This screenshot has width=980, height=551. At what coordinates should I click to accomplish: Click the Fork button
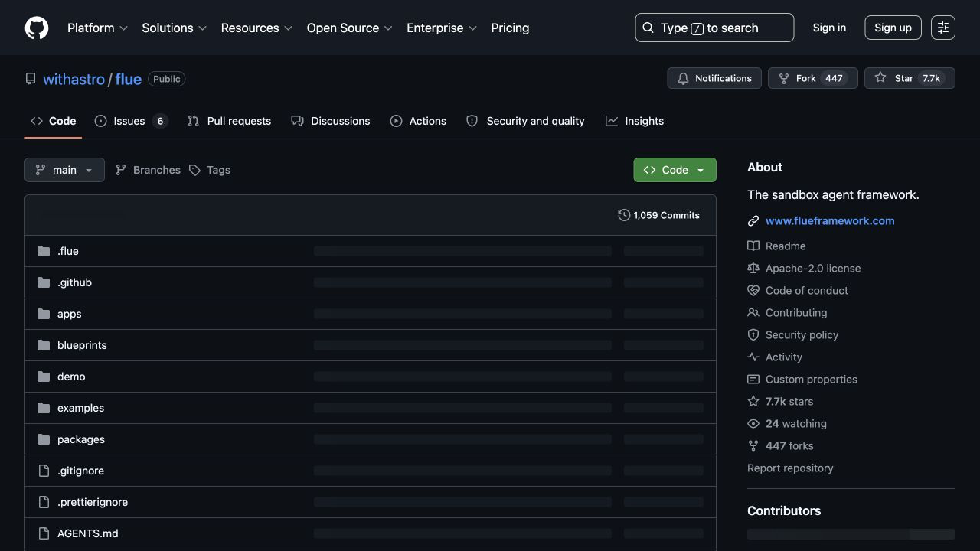pyautogui.click(x=812, y=78)
